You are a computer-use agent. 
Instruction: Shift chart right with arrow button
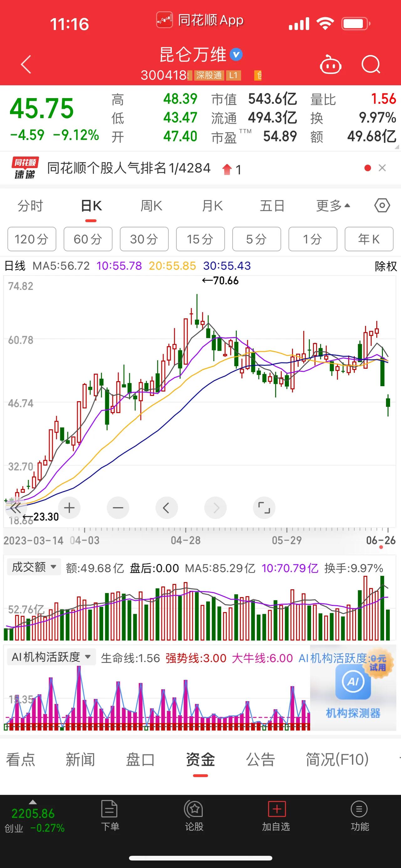point(216,508)
